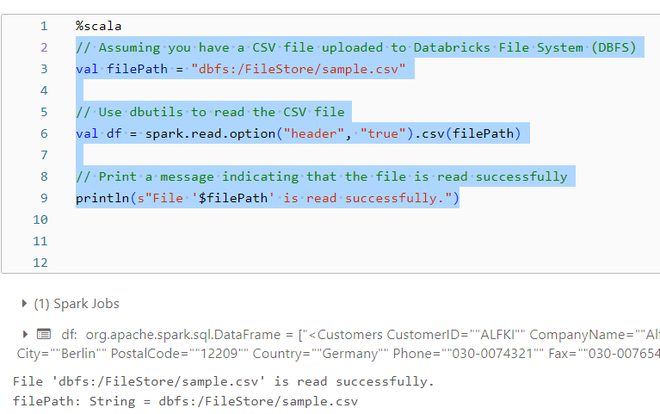Place cursor on the %scala magic command

pyautogui.click(x=97, y=25)
